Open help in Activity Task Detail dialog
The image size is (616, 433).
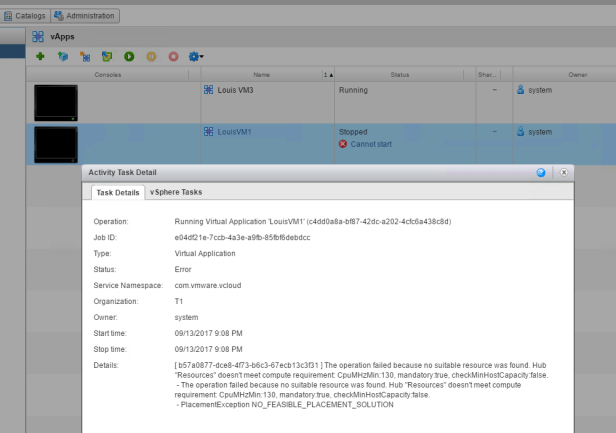(541, 172)
